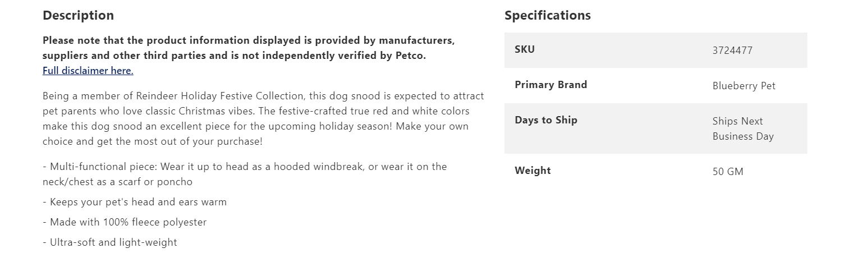Select the Days to Ship label
The image size is (868, 276).
tap(545, 120)
